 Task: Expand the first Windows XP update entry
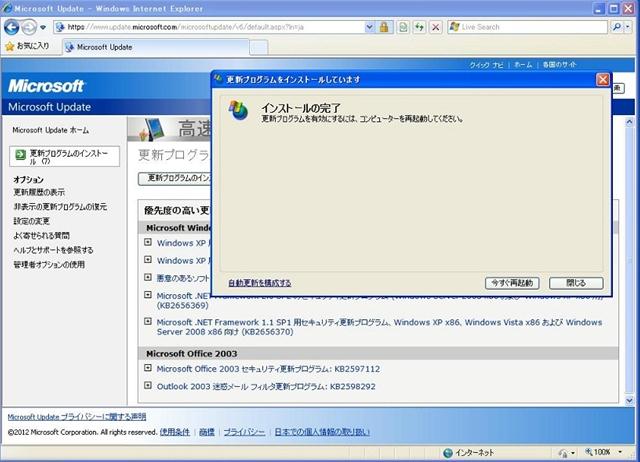point(148,242)
